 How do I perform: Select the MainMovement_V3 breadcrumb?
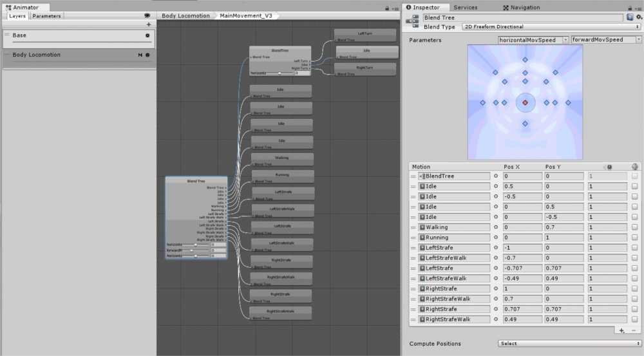click(x=245, y=15)
